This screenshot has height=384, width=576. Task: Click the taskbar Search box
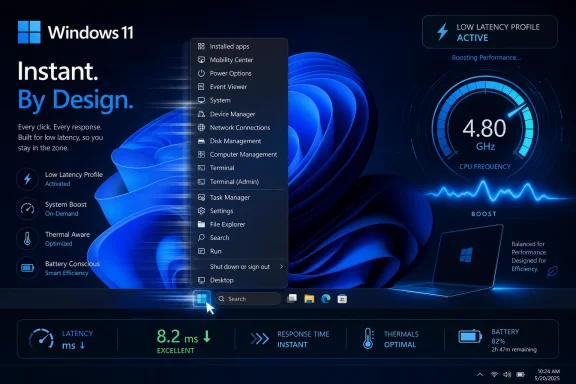pyautogui.click(x=248, y=299)
